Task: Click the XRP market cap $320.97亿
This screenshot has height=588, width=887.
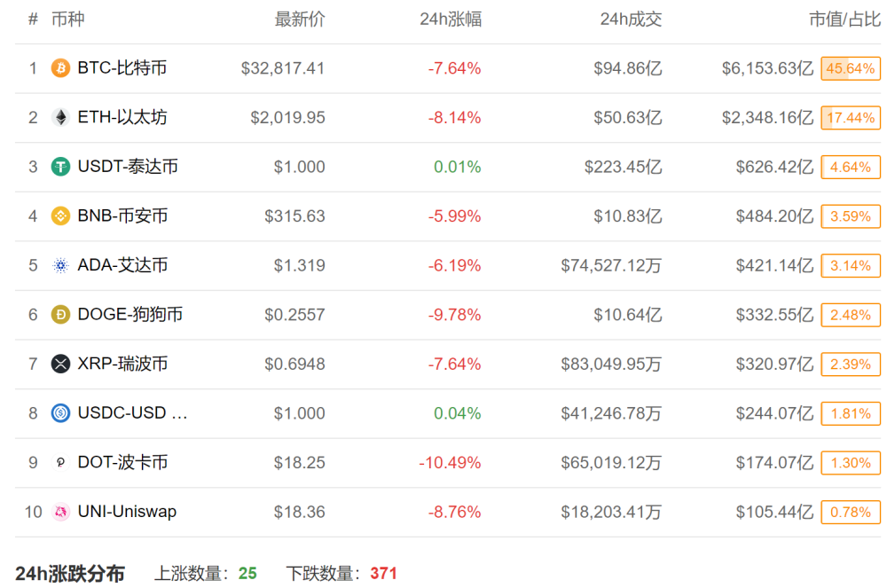Action: tap(774, 364)
